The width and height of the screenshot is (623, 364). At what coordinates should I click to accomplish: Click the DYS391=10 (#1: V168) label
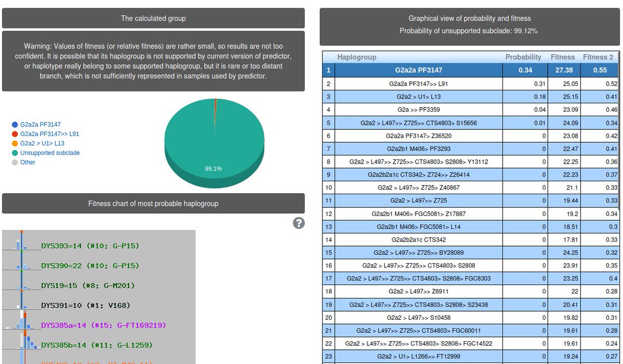tap(86, 305)
